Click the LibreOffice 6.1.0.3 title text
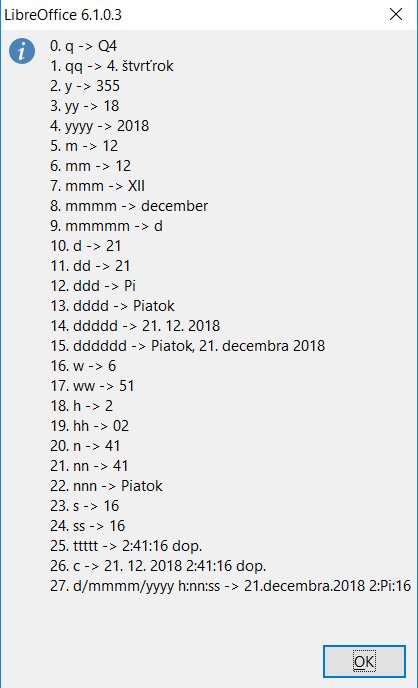 pos(63,15)
